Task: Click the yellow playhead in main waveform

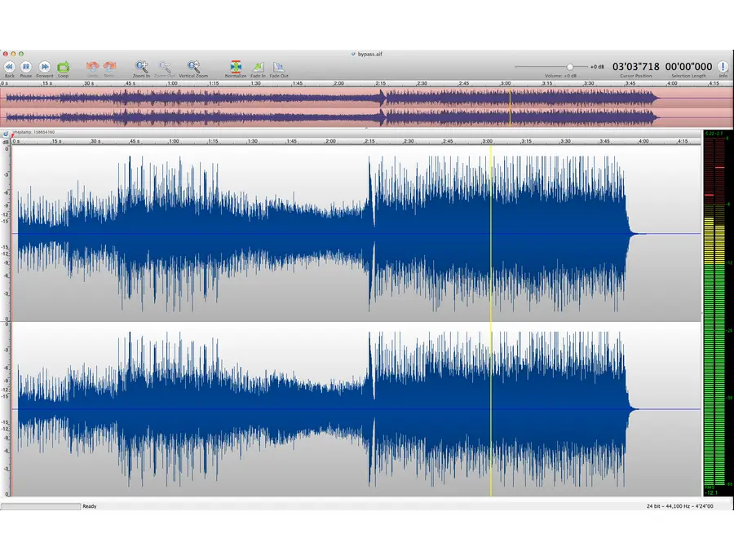Action: [x=491, y=320]
